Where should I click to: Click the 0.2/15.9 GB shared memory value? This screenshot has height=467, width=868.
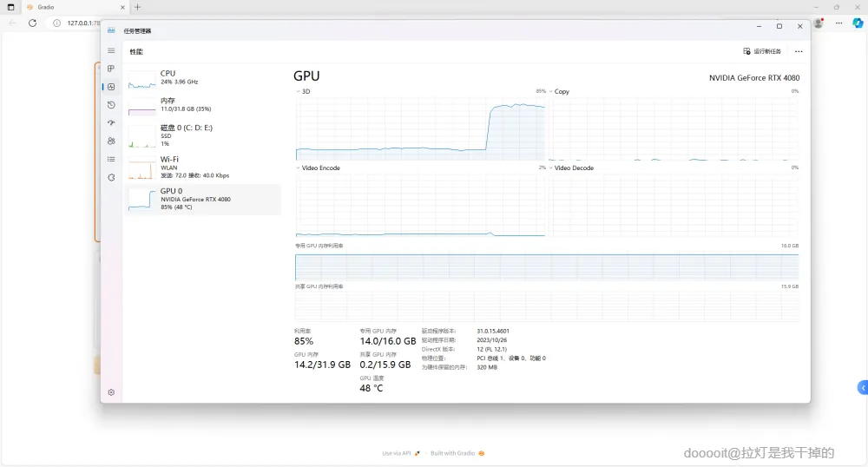click(x=385, y=365)
